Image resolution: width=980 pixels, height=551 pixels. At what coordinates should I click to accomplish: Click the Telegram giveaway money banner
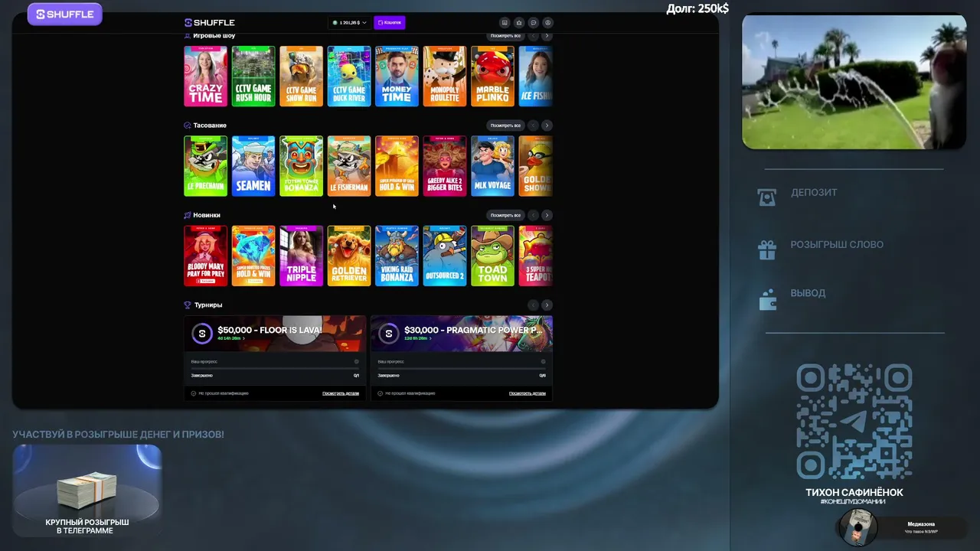click(x=87, y=491)
